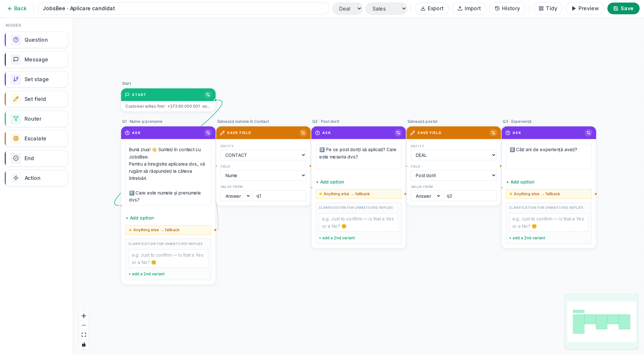Add option to Q2 ASK node
Screen dimensions: 644x355
tap(330, 182)
